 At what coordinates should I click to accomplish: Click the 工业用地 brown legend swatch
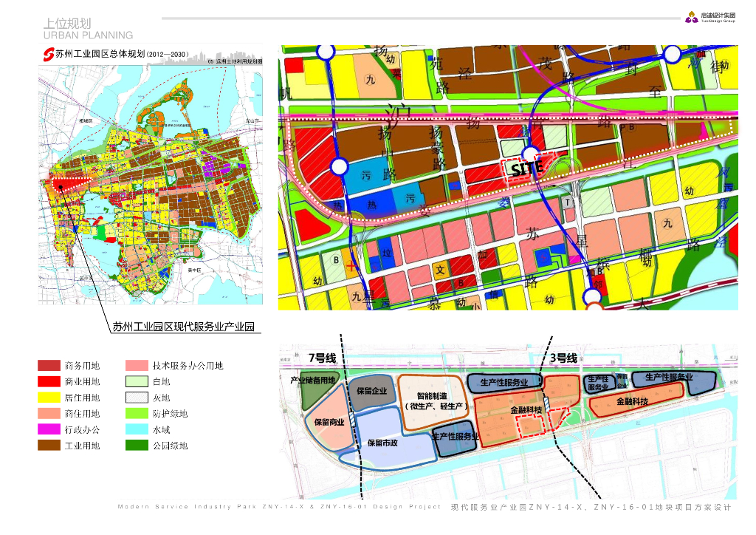click(x=49, y=446)
